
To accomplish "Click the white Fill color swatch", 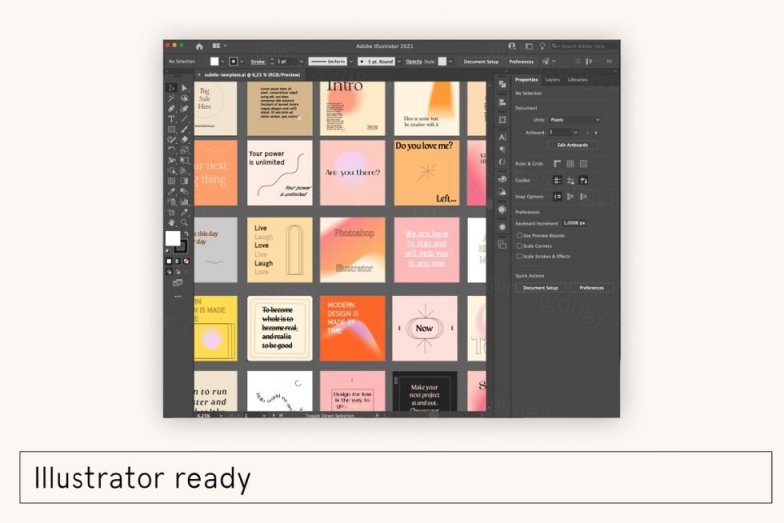I will [x=173, y=238].
